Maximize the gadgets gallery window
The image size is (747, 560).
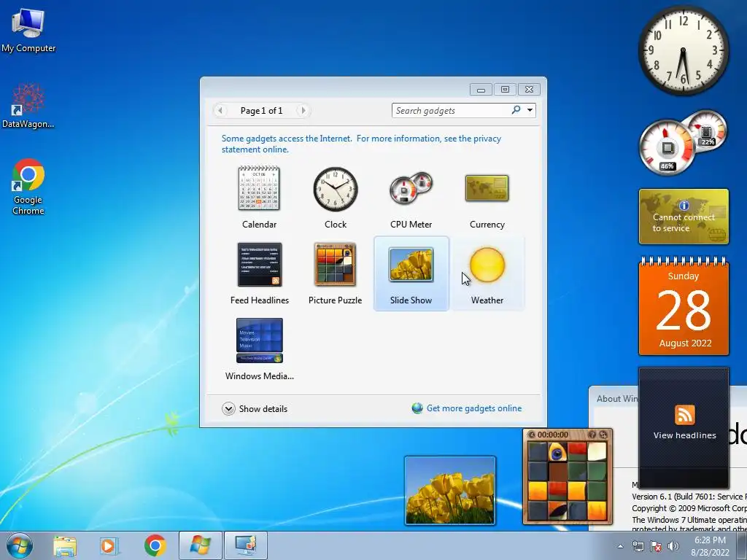[505, 90]
